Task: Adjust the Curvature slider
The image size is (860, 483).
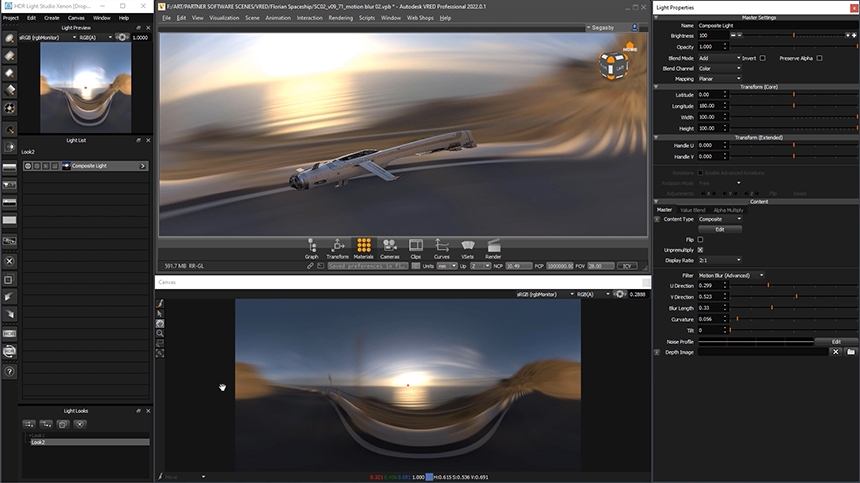Action: pos(794,319)
